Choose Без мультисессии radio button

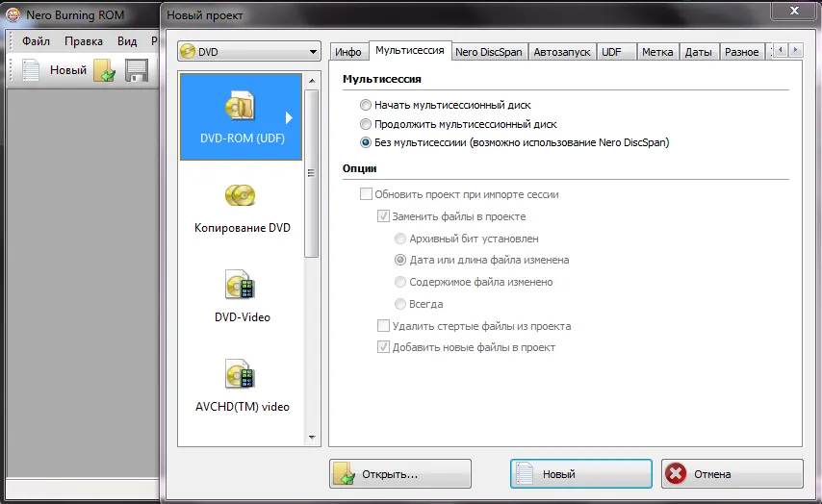coord(366,142)
